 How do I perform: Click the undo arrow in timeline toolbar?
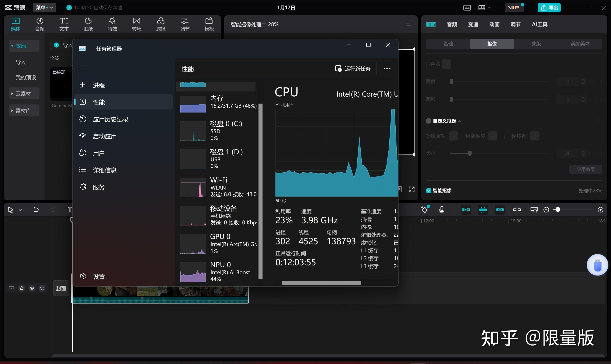tap(36, 210)
